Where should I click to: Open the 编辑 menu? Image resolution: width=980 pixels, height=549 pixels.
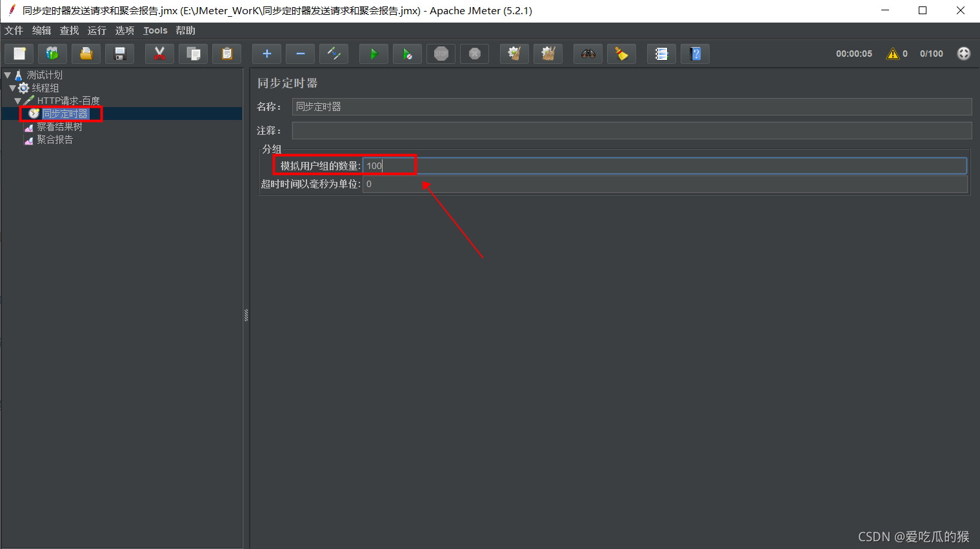[x=42, y=30]
